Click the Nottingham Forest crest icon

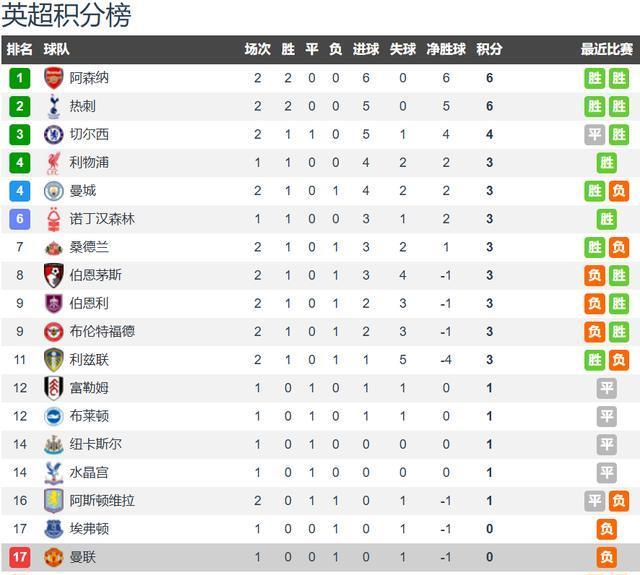54,218
